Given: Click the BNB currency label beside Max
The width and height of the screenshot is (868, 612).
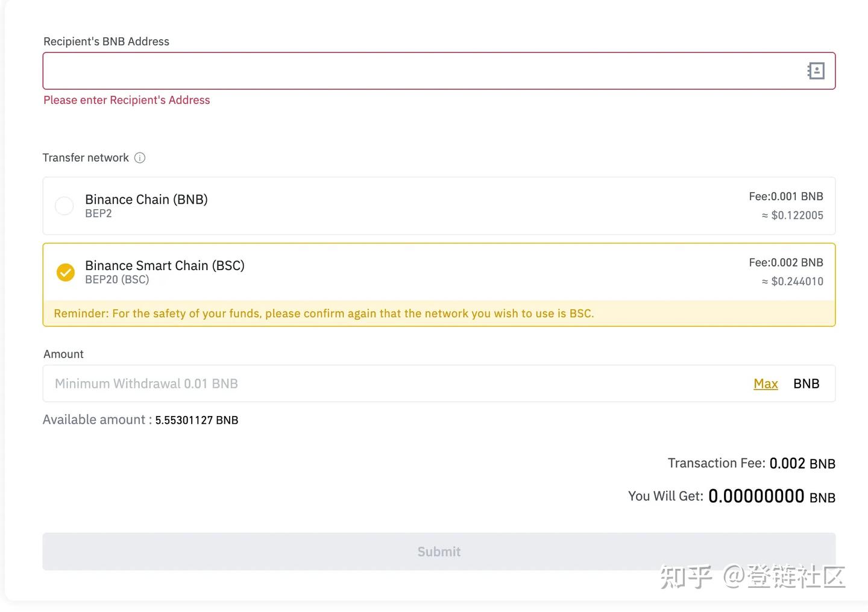Looking at the screenshot, I should click(x=806, y=383).
